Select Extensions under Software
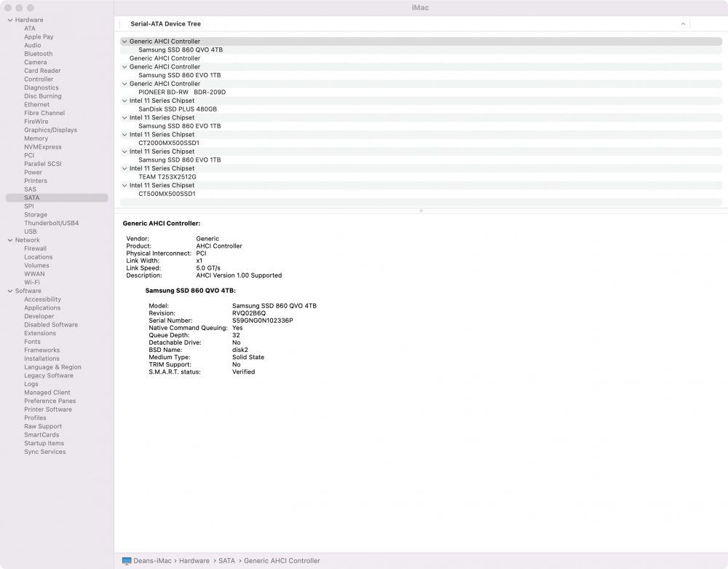 pos(40,333)
